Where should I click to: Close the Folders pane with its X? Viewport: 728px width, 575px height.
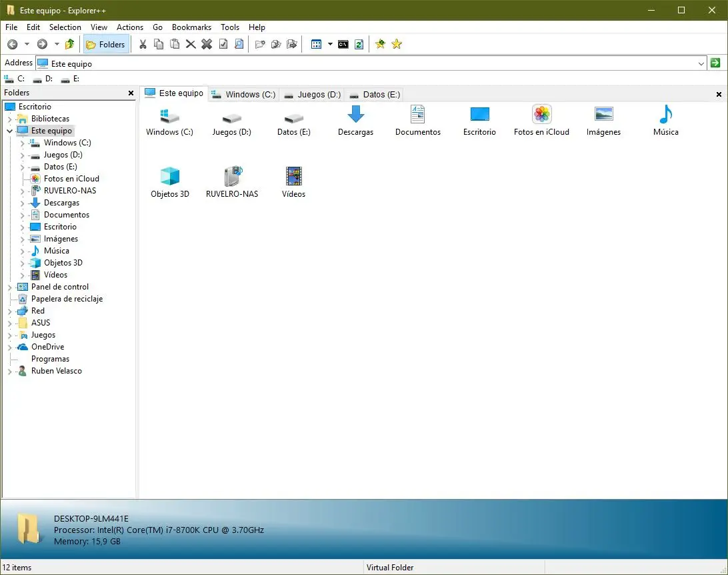pyautogui.click(x=131, y=93)
